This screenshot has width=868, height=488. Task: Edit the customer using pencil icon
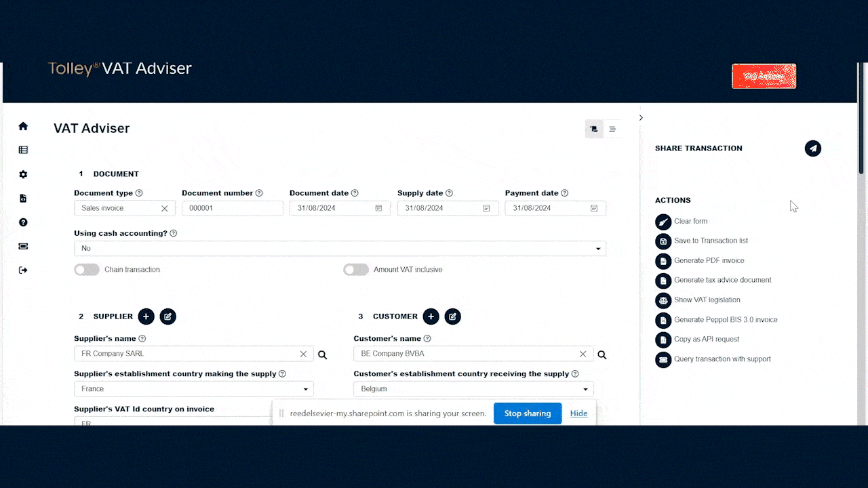(x=452, y=317)
